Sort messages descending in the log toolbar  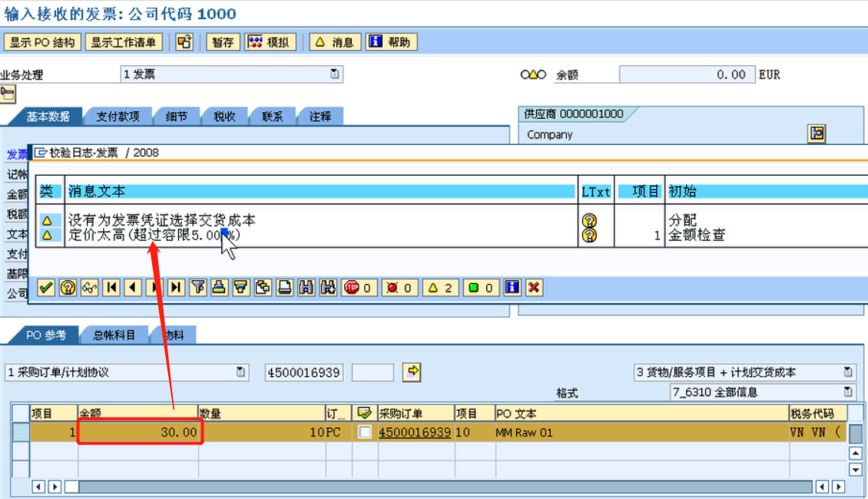[239, 287]
